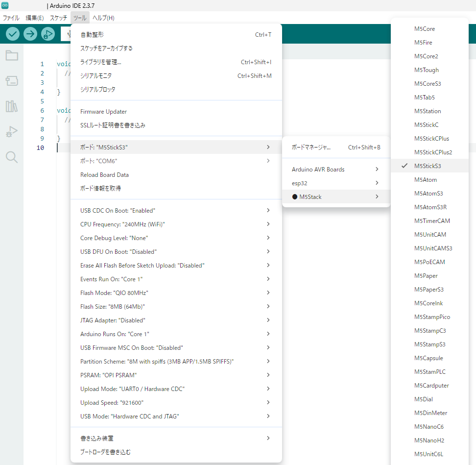
Task: Select the checked M5StickS3 board
Action: point(428,166)
